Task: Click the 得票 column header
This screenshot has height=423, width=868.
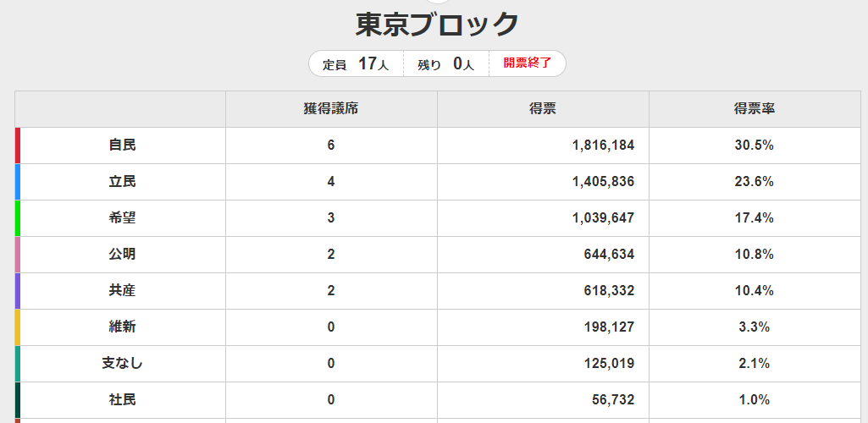Action: tap(543, 109)
